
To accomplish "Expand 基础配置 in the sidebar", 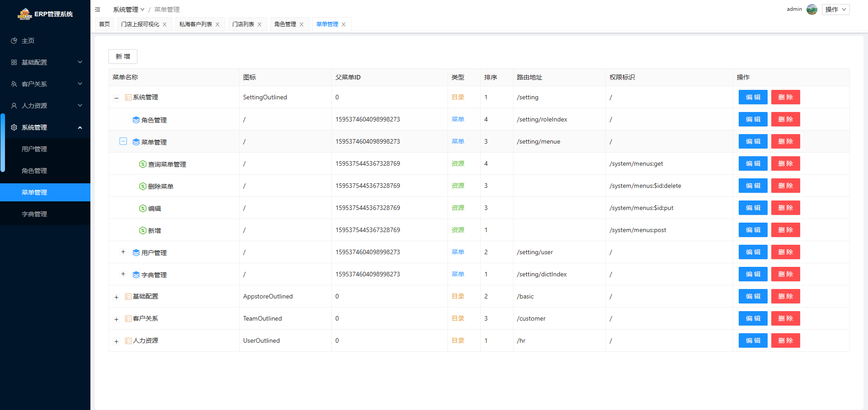I will coord(45,62).
